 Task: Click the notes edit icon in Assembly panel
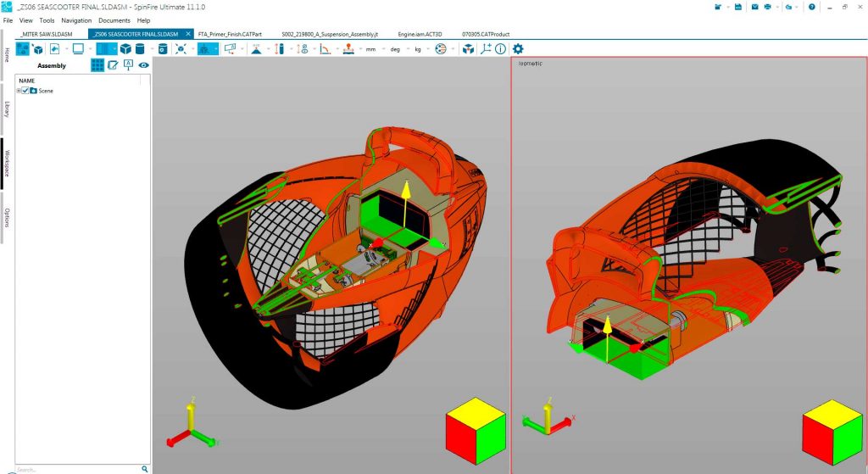coord(113,65)
